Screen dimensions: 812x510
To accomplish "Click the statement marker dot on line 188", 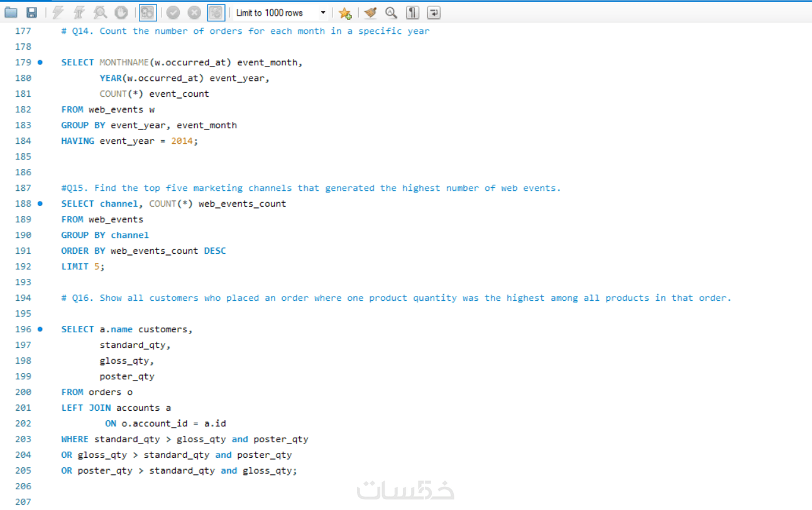I will point(40,203).
